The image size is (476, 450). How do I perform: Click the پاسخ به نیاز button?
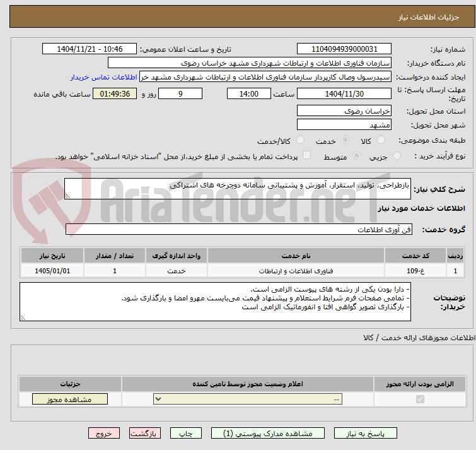pos(366,434)
